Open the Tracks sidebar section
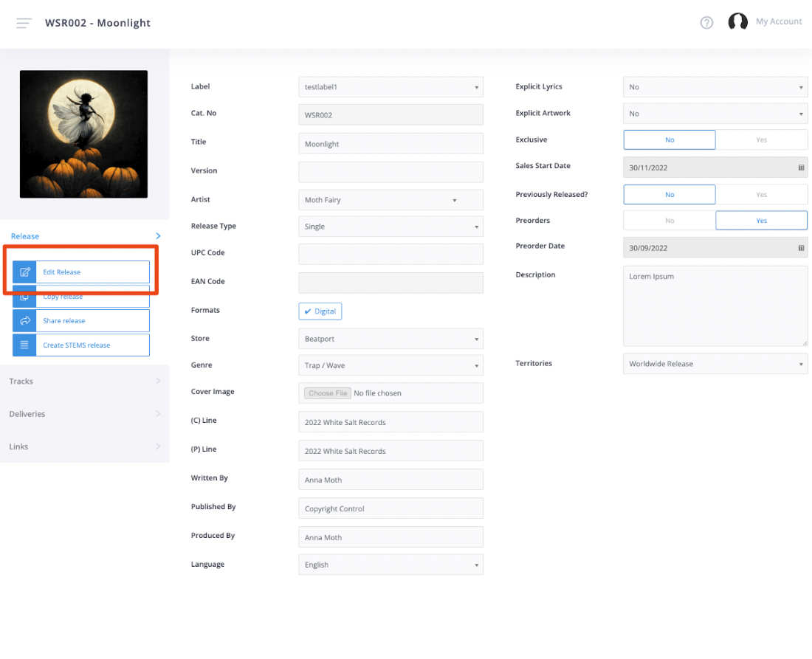 pos(84,381)
